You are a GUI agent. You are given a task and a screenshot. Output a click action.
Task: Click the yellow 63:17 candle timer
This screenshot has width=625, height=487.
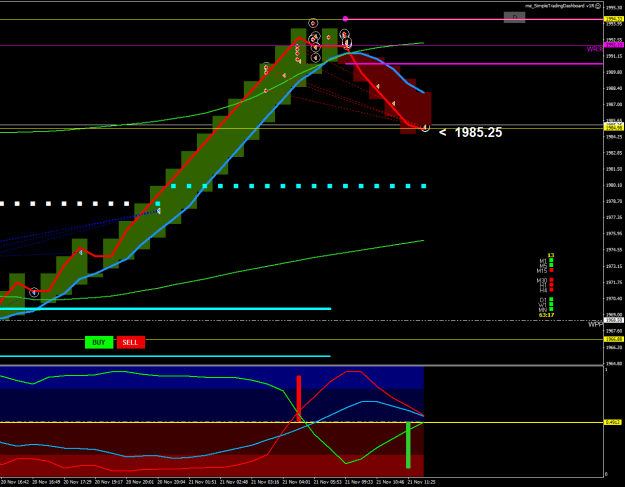tap(546, 315)
